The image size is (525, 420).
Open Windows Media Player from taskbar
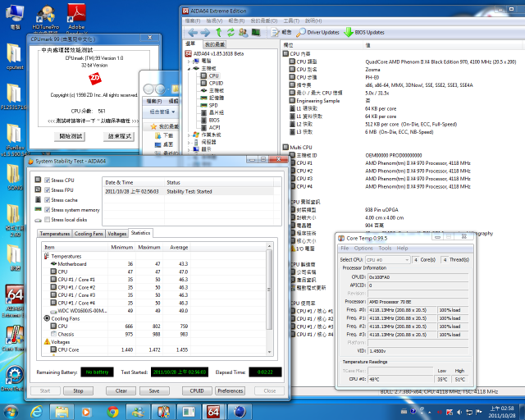pos(86,412)
